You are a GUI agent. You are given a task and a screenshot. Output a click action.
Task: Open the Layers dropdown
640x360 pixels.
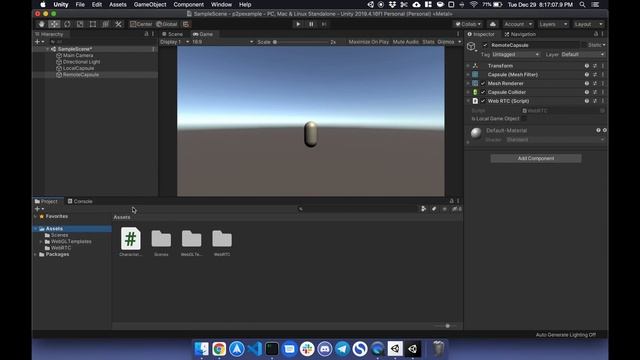coord(553,24)
